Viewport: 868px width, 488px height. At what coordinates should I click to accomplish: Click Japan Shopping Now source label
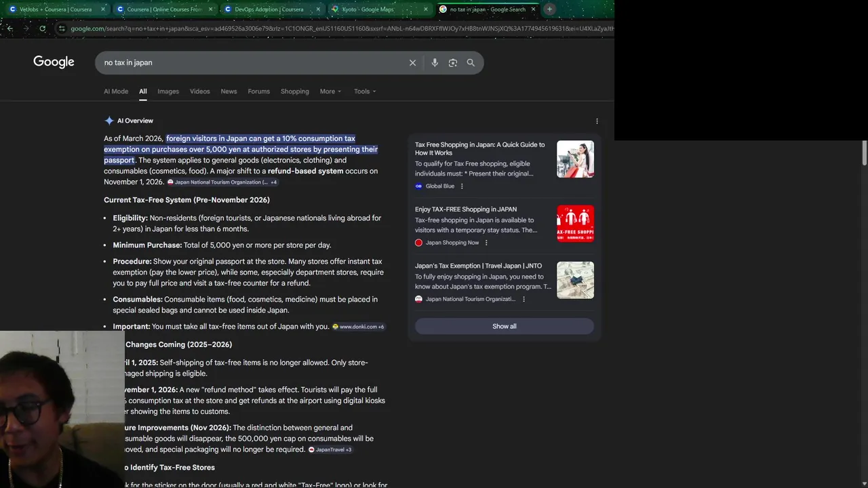[452, 243]
